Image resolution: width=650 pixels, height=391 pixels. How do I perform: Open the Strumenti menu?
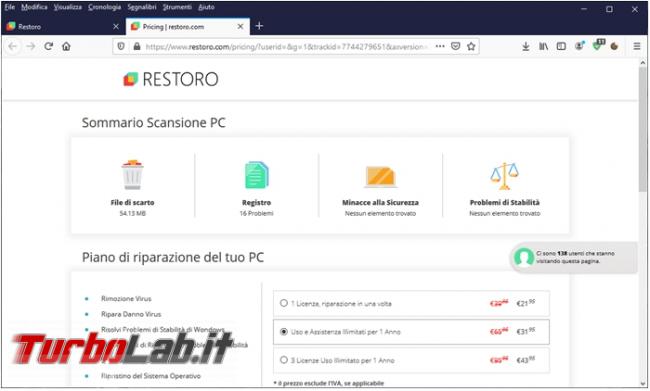(x=177, y=7)
